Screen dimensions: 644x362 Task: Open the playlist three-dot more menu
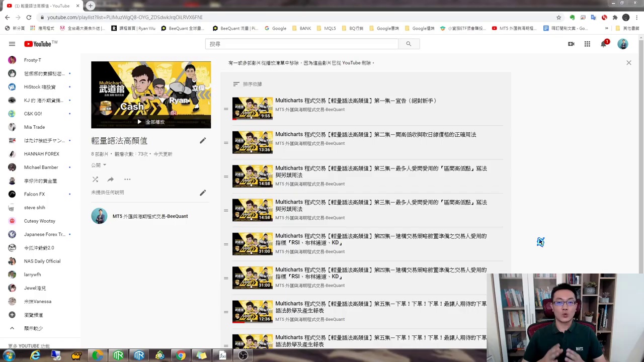[x=127, y=179]
